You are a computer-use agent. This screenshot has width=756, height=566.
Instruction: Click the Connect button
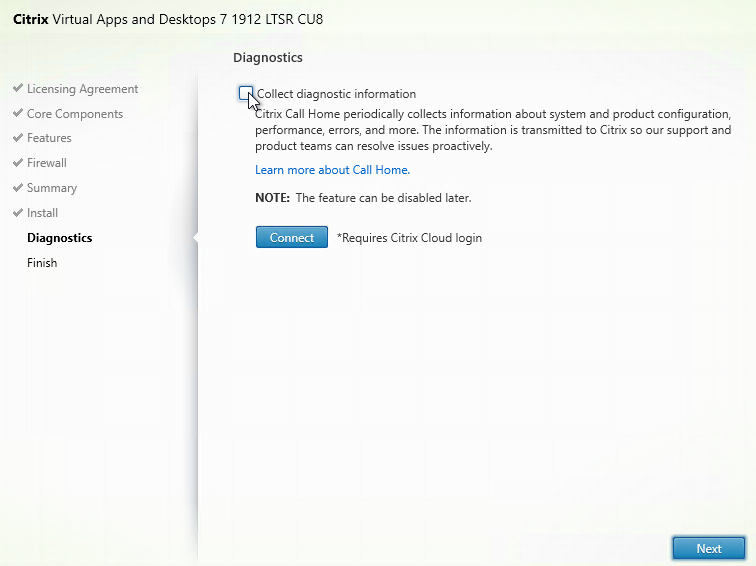292,237
